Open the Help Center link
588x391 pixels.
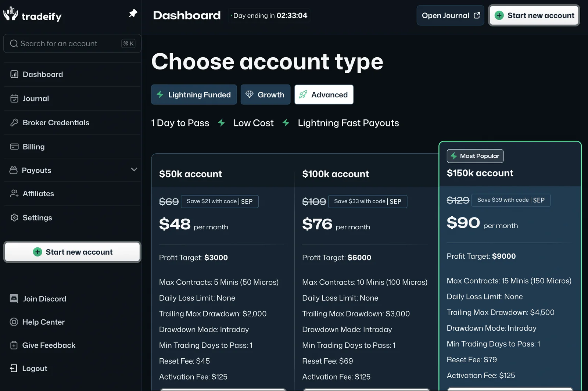coord(37,322)
